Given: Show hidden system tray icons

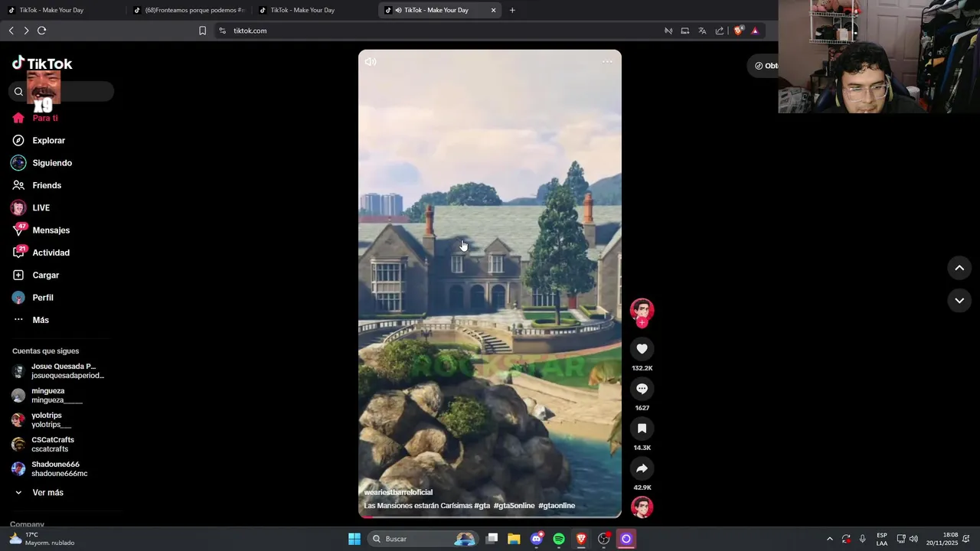Looking at the screenshot, I should pos(829,539).
